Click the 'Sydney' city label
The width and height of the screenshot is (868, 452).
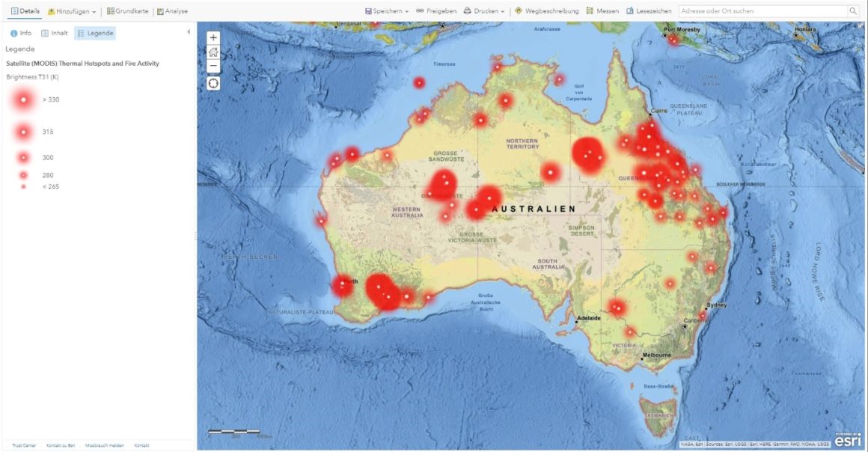pos(716,305)
